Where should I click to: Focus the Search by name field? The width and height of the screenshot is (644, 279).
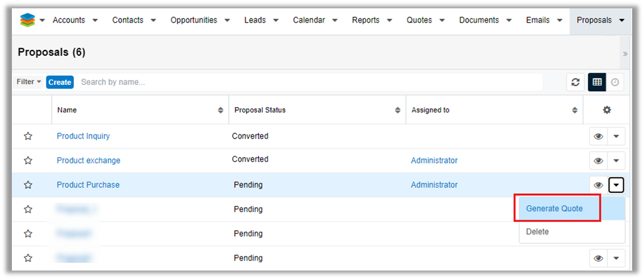point(309,82)
